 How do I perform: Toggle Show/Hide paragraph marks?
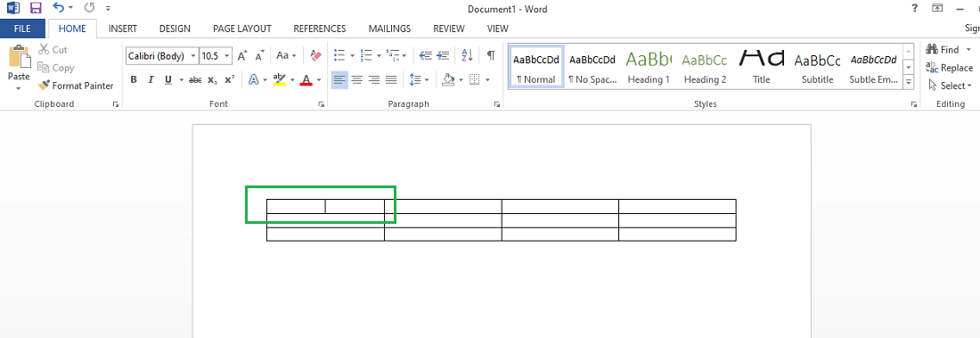pos(491,55)
